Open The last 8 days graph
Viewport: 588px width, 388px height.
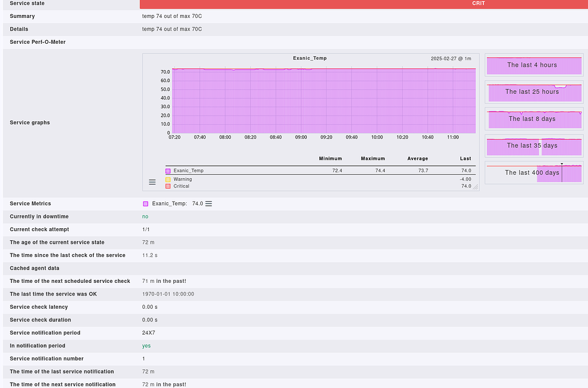coord(534,119)
